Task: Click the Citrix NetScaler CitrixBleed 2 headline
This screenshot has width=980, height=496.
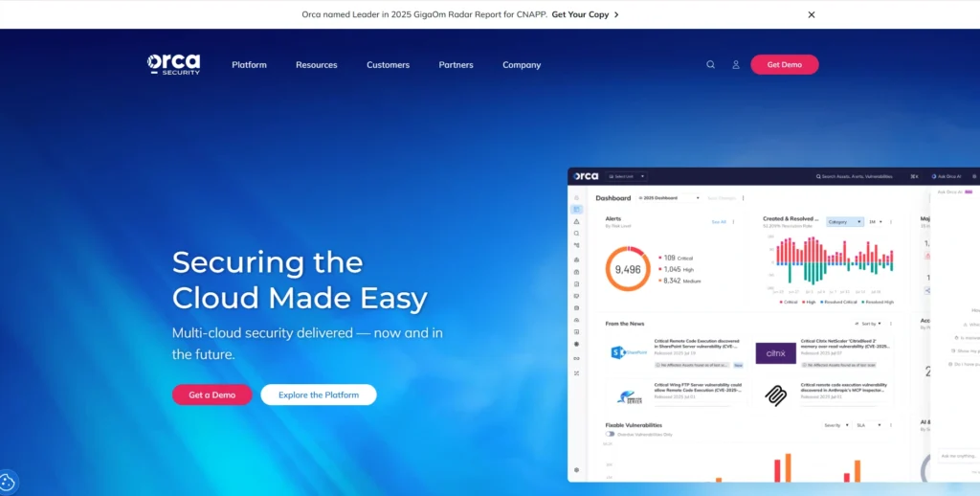Action: 845,344
